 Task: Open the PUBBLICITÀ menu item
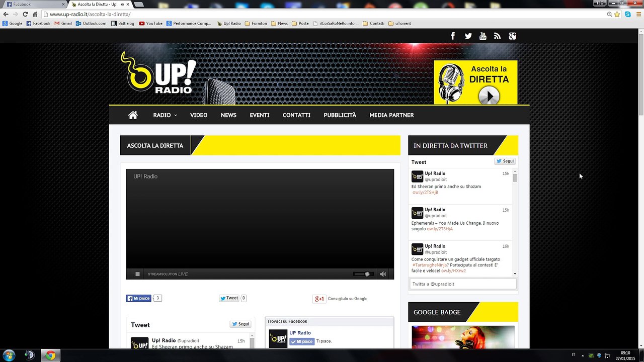(x=340, y=115)
